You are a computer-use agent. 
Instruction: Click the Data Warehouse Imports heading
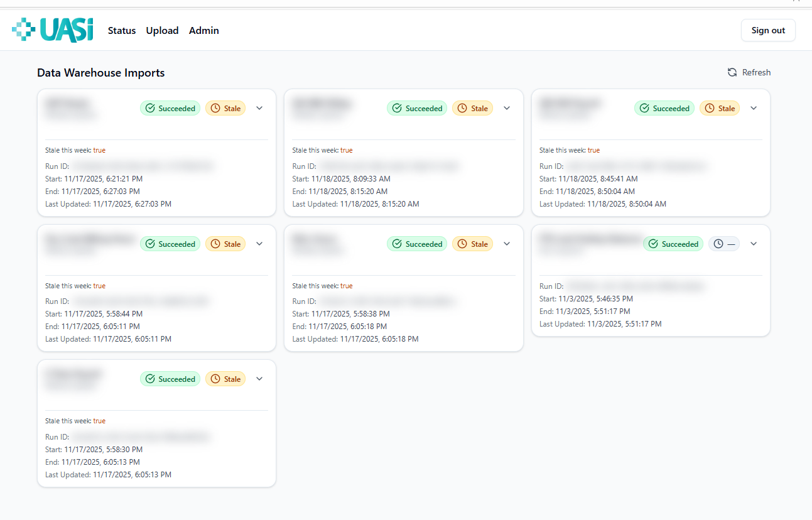pyautogui.click(x=100, y=73)
